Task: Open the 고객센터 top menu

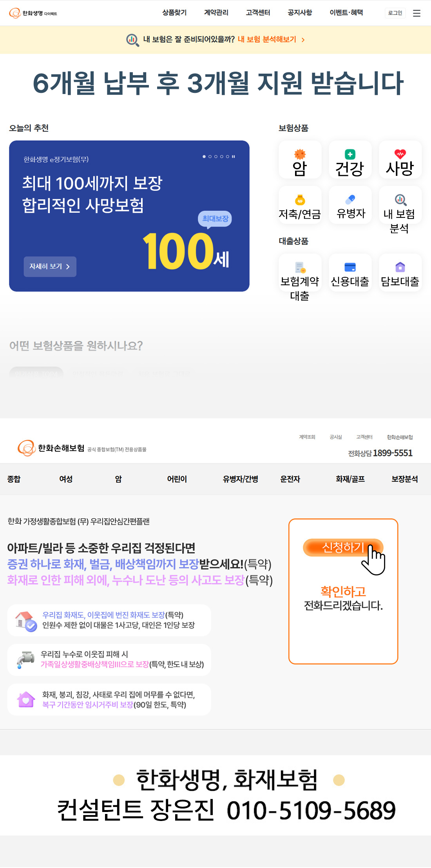Action: tap(258, 13)
